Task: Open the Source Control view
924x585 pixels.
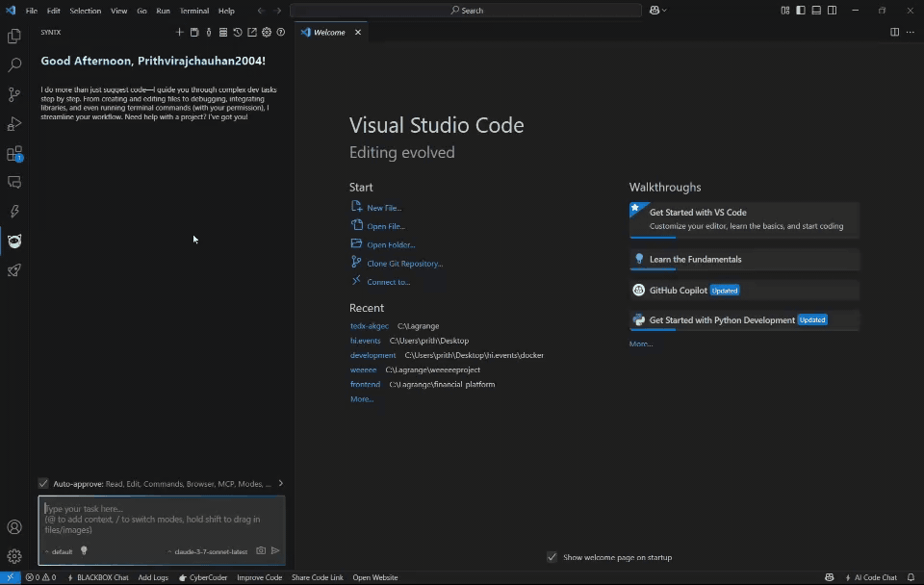Action: coord(14,94)
